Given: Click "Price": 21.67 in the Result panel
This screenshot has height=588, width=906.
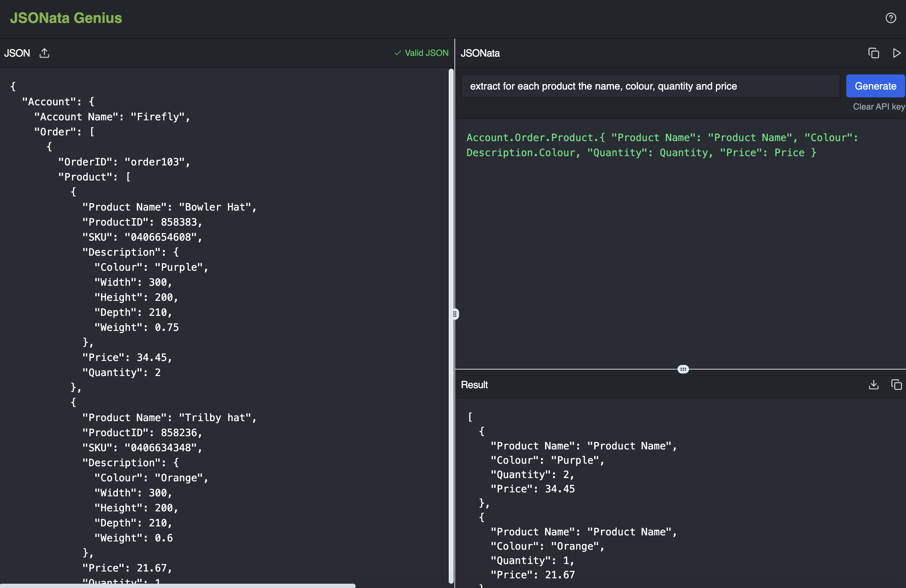Looking at the screenshot, I should (532, 575).
